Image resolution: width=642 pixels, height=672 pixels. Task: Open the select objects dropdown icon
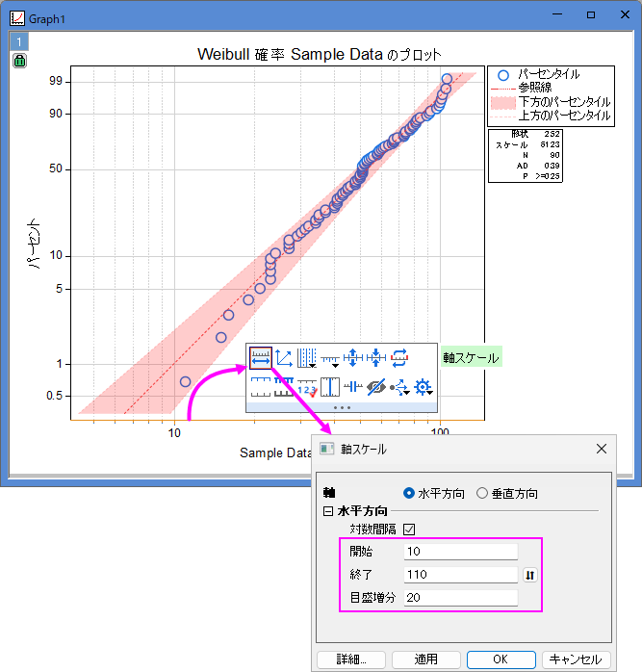pos(399,387)
